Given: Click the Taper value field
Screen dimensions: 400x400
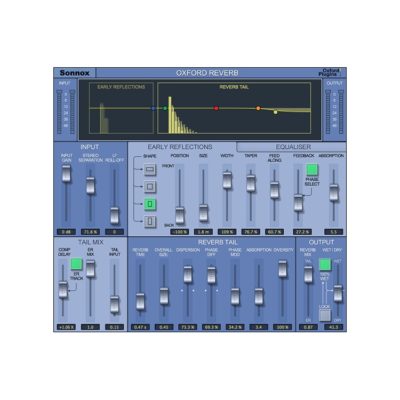Looking at the screenshot, I should point(251,232).
